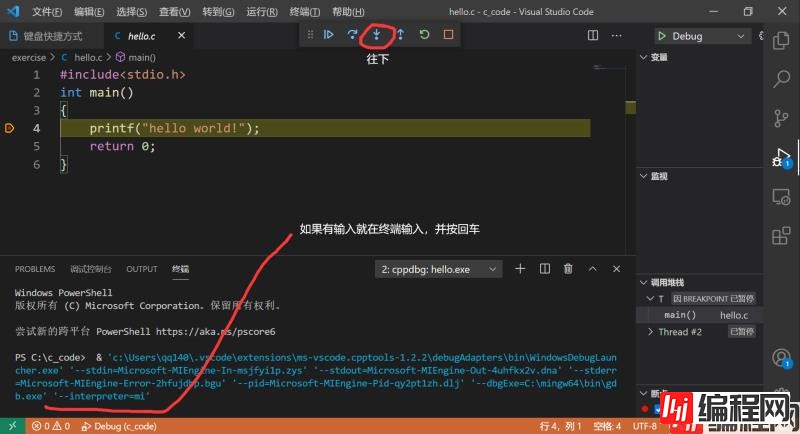This screenshot has width=800, height=434.
Task: Close the hello.c editor tab
Action: [181, 36]
